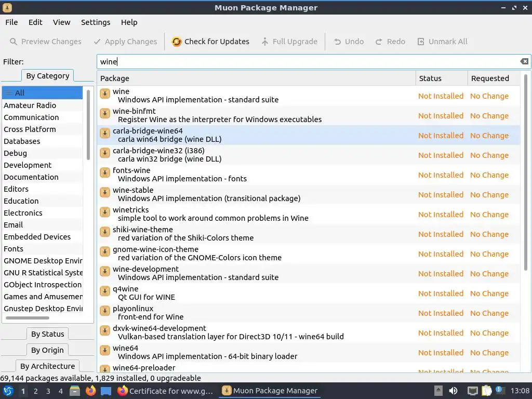Click the package icon for carla-bridge-wine32
The height and width of the screenshot is (399, 532).
pos(105,153)
